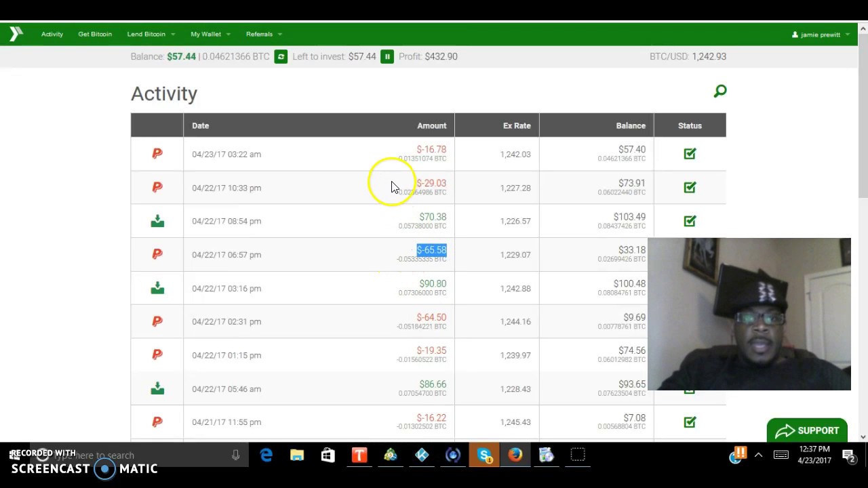Image resolution: width=868 pixels, height=488 pixels.
Task: Switch to Firefox in the taskbar
Action: 515,455
